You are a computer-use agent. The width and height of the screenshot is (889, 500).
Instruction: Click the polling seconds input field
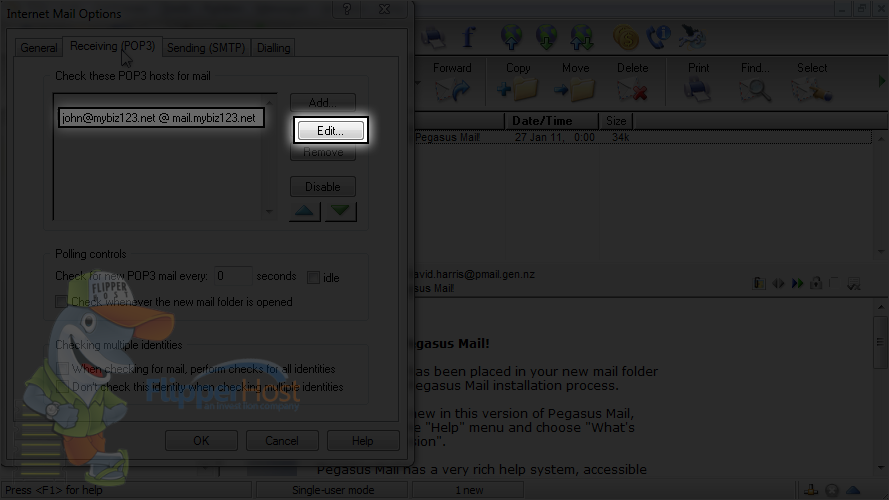232,276
